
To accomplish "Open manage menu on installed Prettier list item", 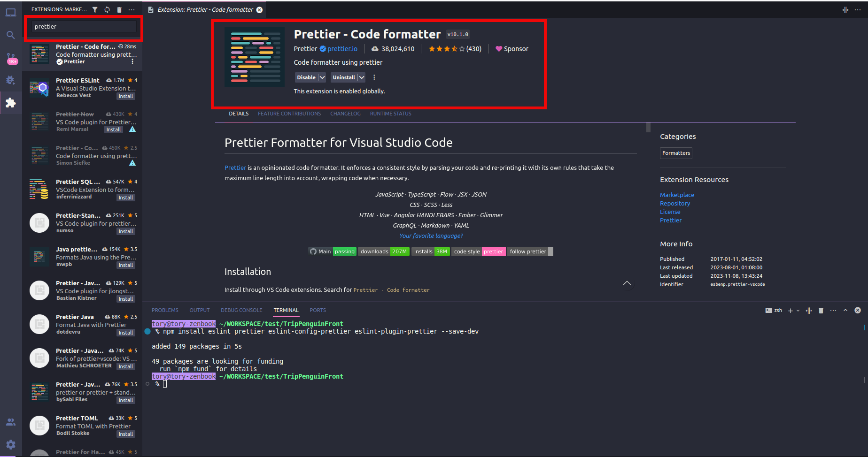I will pos(132,61).
